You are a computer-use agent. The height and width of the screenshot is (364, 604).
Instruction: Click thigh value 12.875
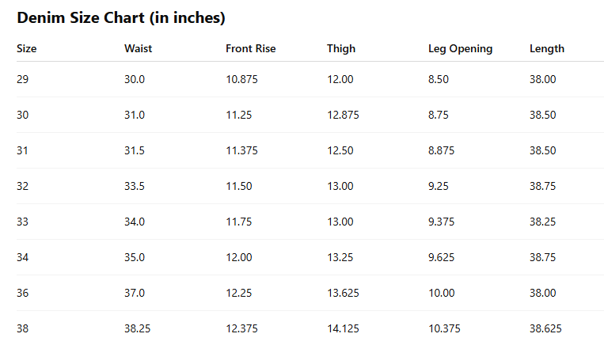point(343,115)
